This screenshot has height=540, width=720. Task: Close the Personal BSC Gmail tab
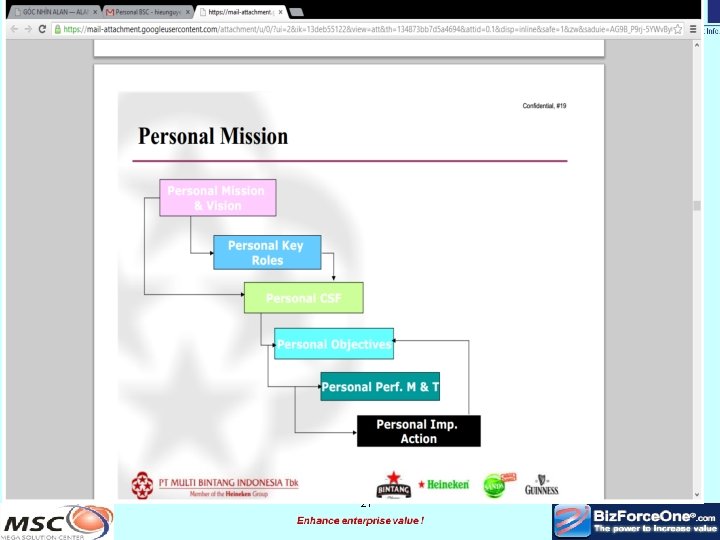tap(188, 12)
